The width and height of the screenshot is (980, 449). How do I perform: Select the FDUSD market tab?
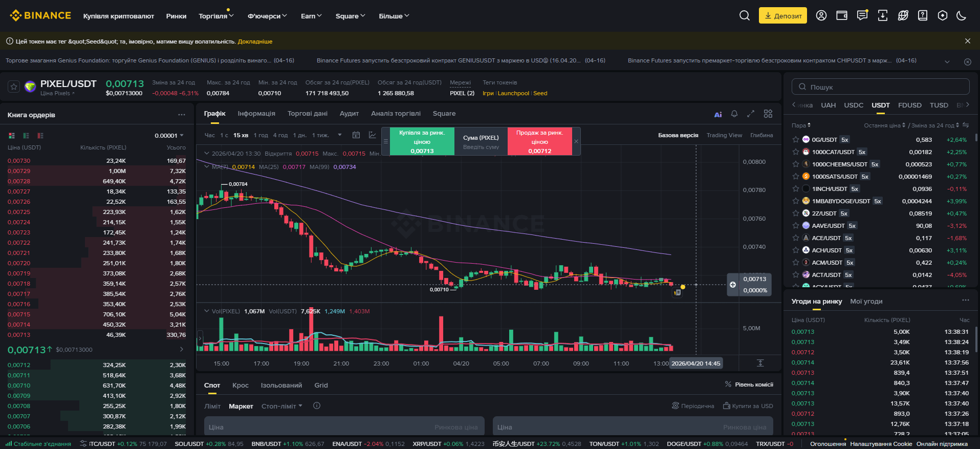pyautogui.click(x=910, y=105)
